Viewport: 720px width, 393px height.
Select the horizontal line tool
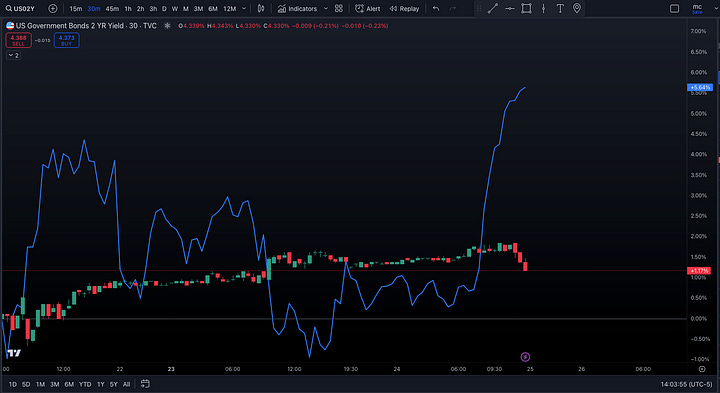(x=510, y=8)
